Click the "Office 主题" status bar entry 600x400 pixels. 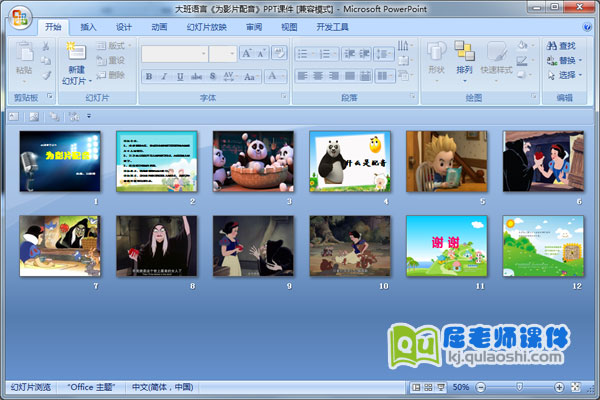pos(91,387)
